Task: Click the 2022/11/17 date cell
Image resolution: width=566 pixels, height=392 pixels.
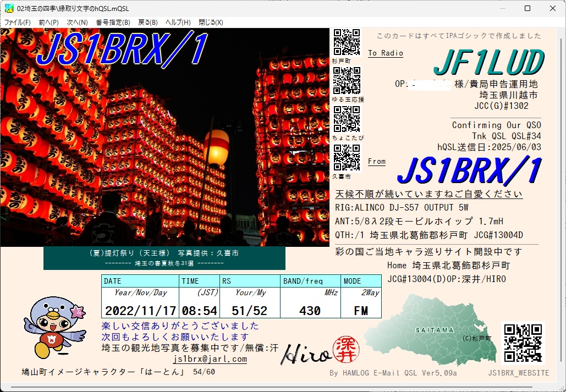Action: point(140,310)
